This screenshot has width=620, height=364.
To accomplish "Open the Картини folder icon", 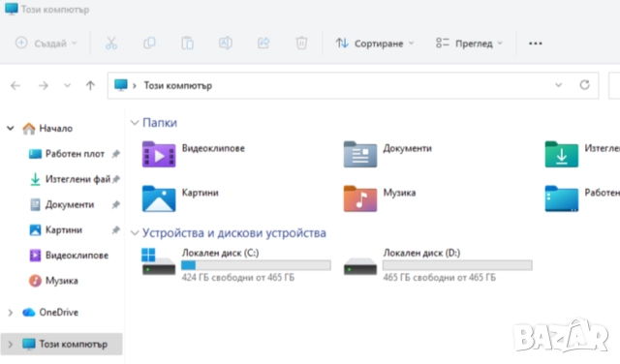I will 159,198.
